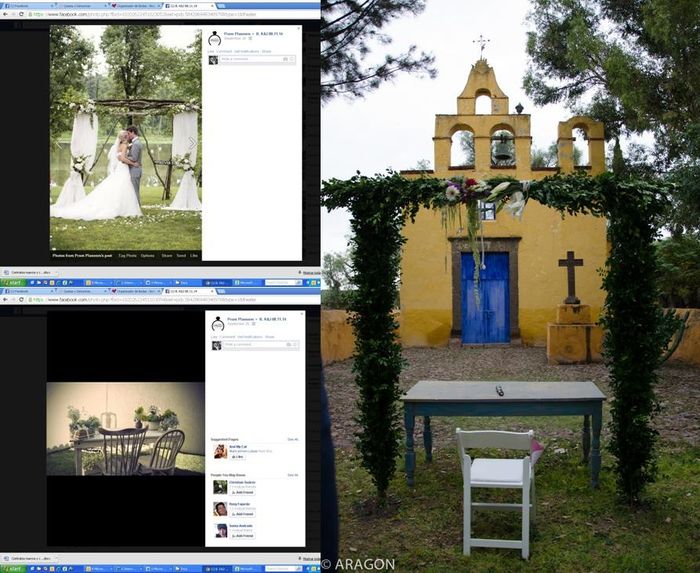Open a new tab in the lower browser
This screenshot has height=573, width=700.
(221, 291)
